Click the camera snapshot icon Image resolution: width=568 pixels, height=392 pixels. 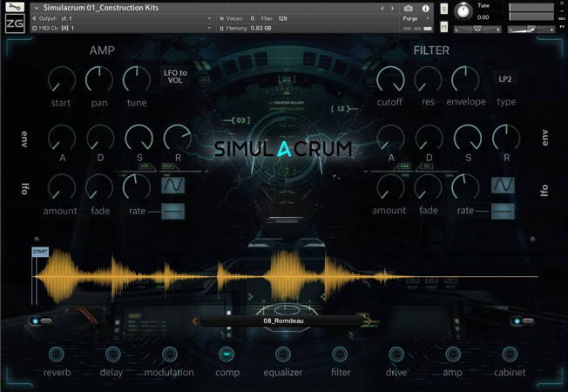pos(409,8)
